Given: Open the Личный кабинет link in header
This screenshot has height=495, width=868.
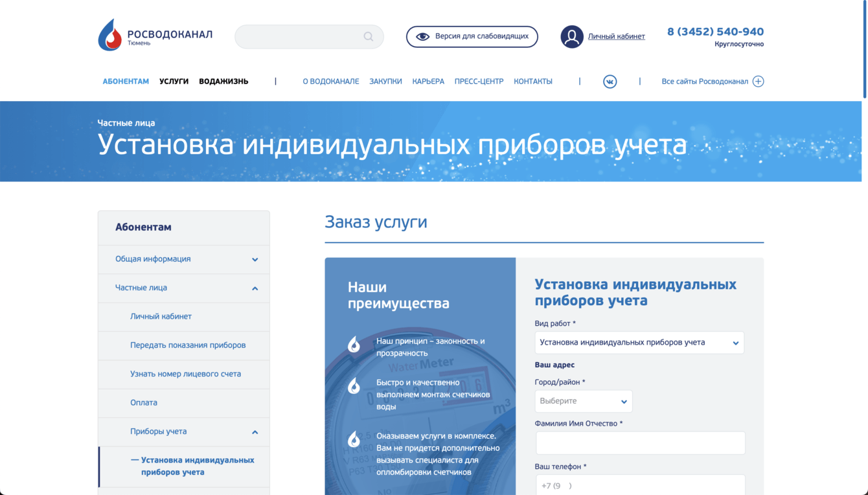Looking at the screenshot, I should click(617, 37).
